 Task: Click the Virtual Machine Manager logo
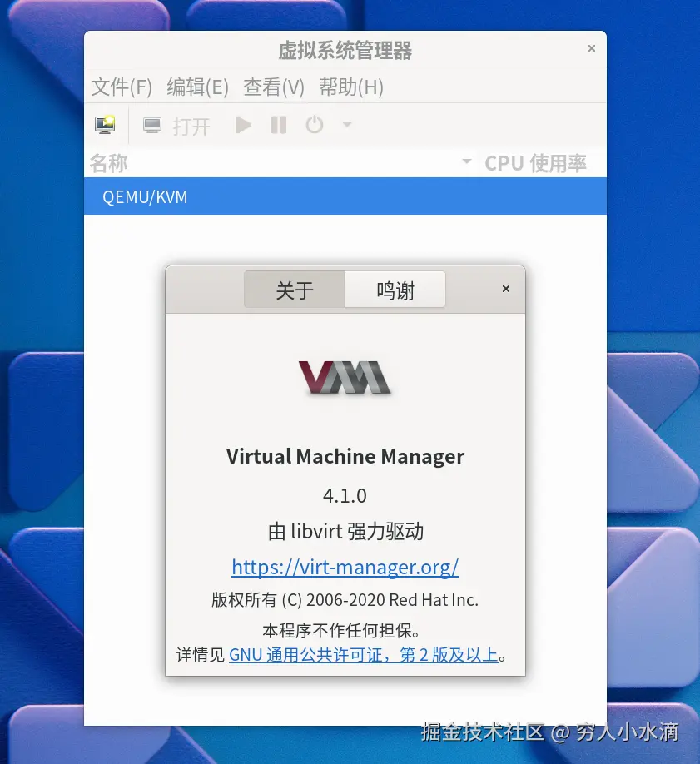[x=345, y=377]
